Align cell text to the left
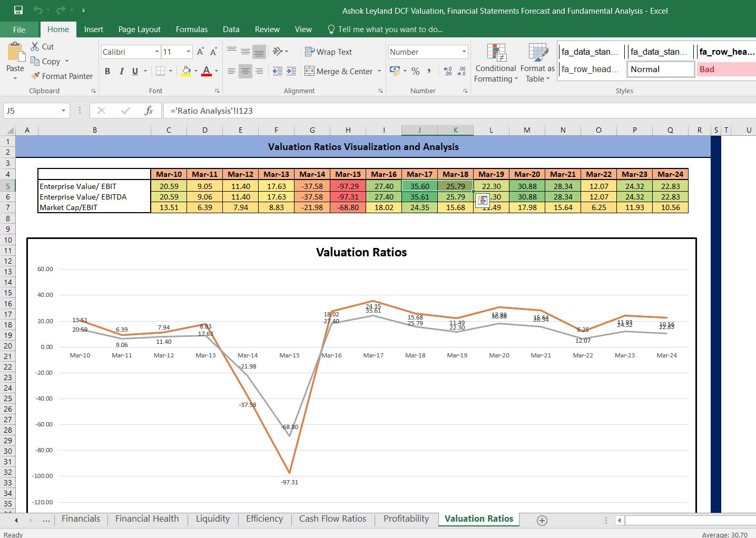The image size is (756, 538). [232, 71]
